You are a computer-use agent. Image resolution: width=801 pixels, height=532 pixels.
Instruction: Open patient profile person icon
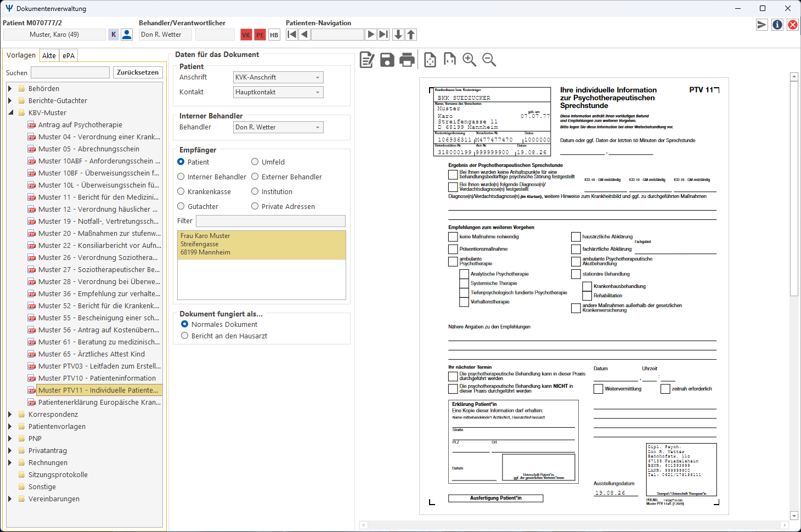tap(127, 35)
